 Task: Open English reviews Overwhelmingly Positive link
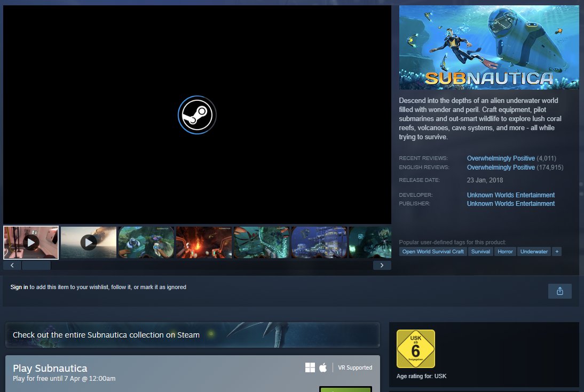pyautogui.click(x=501, y=167)
